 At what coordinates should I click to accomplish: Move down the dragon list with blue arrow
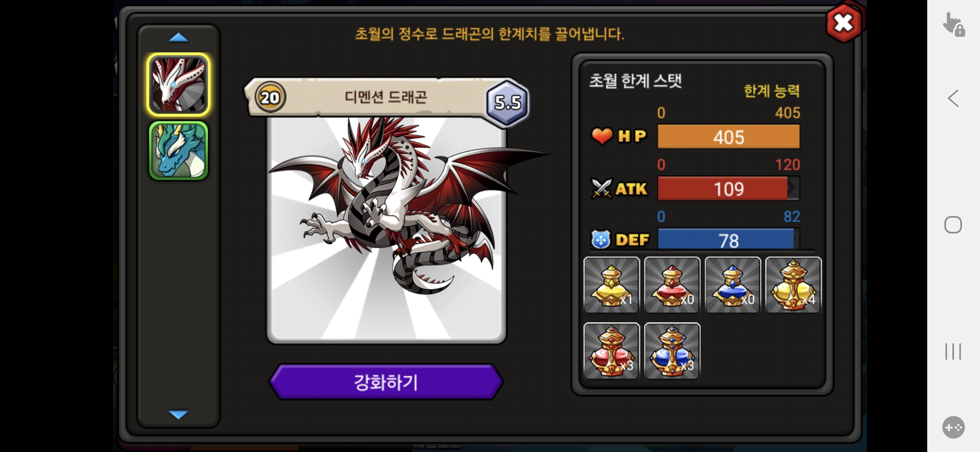(178, 414)
